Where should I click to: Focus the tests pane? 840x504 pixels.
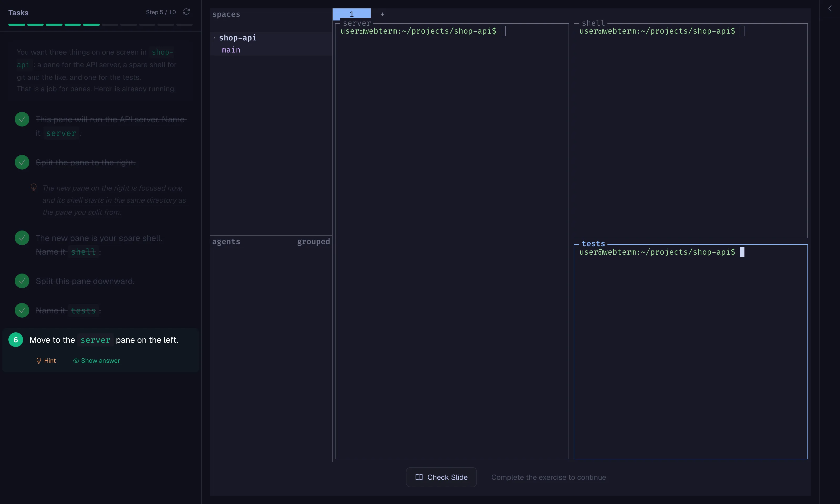pos(691,351)
